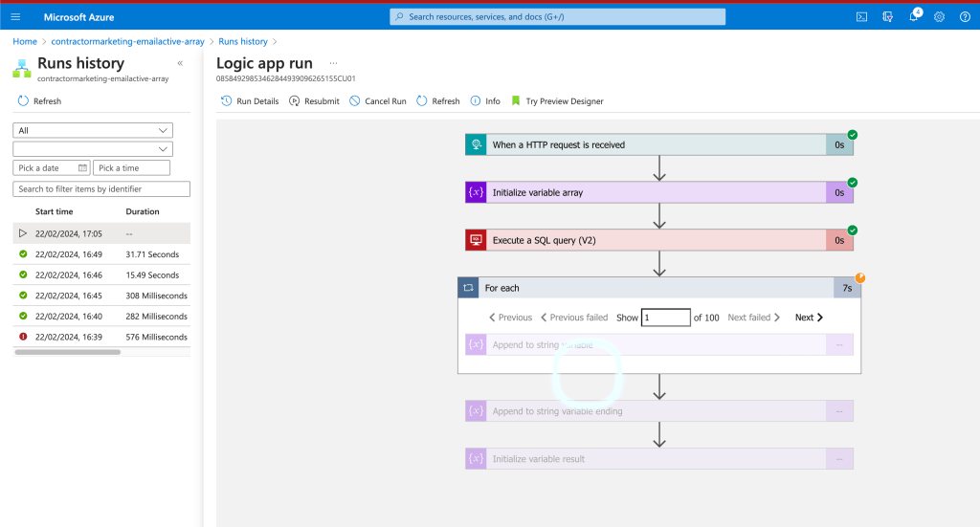Click Previous failed in For each pager
The image size is (980, 527).
pyautogui.click(x=574, y=318)
